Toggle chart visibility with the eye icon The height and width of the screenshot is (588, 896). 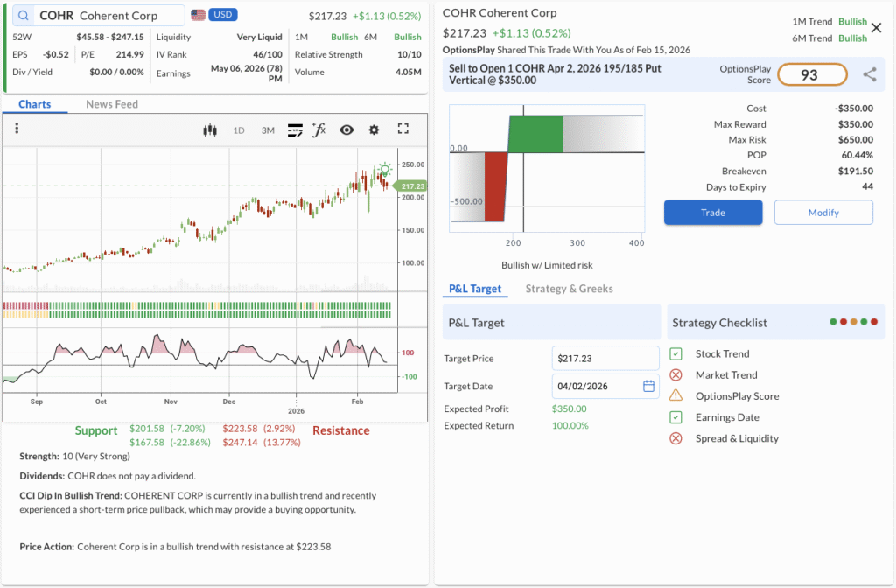pos(346,129)
